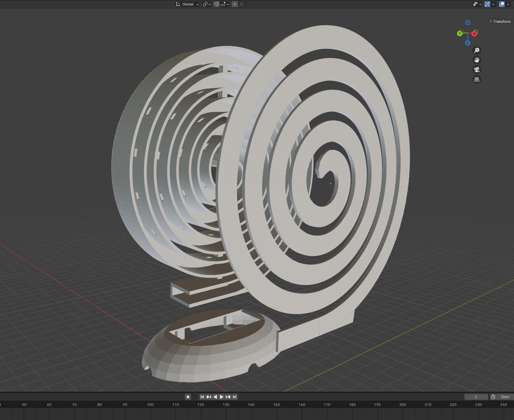Click the red X axis gizmo ball

coord(474,34)
